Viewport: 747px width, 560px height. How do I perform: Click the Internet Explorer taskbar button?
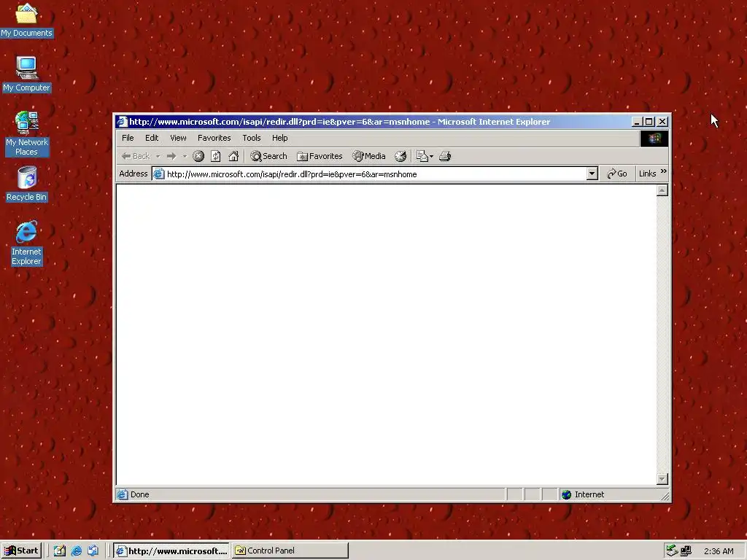click(x=172, y=551)
